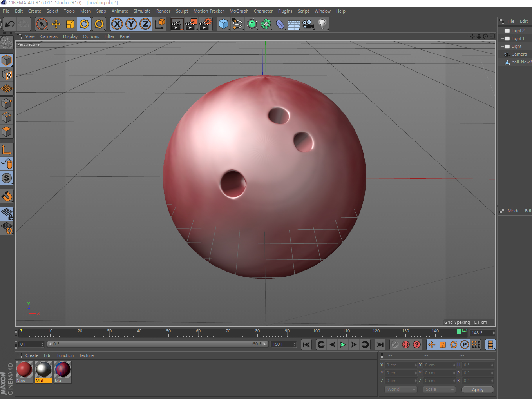Screen dimensions: 532x399
Task: Open the Mode menu in Attributes panel
Action: pos(513,211)
